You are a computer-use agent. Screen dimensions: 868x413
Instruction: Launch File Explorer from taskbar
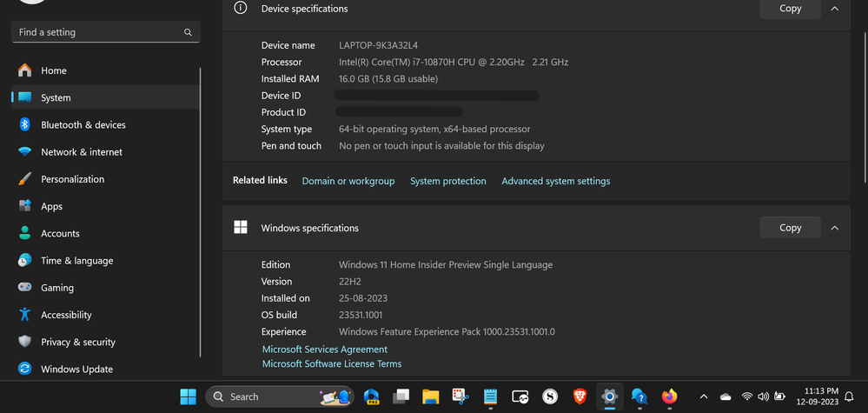click(431, 396)
